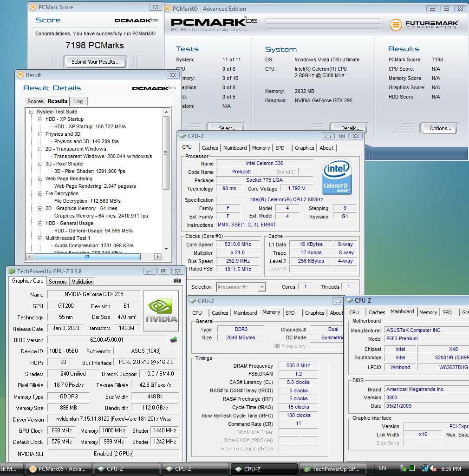This screenshot has height=476, width=469.
Task: Switch to Log tab in Result Details
Action: [78, 101]
